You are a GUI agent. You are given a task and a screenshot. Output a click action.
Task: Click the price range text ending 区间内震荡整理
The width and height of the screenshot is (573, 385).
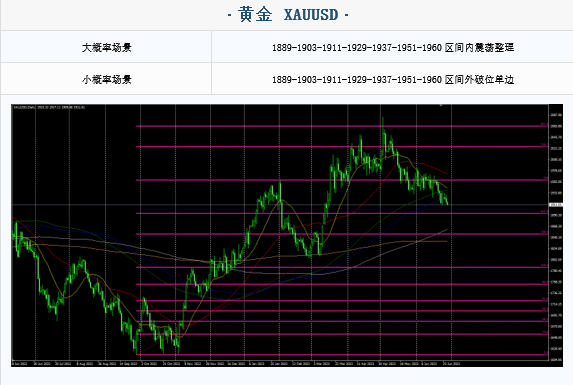[x=393, y=47]
